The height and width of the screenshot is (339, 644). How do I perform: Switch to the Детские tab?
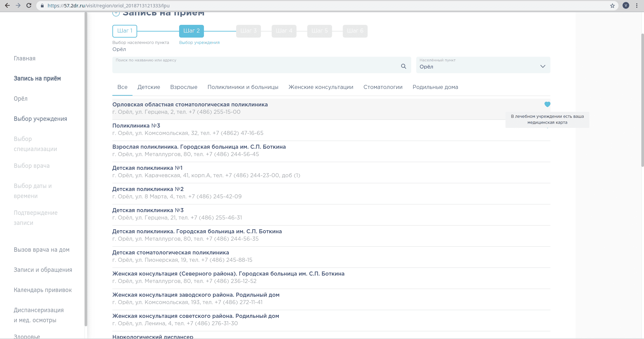pos(149,87)
